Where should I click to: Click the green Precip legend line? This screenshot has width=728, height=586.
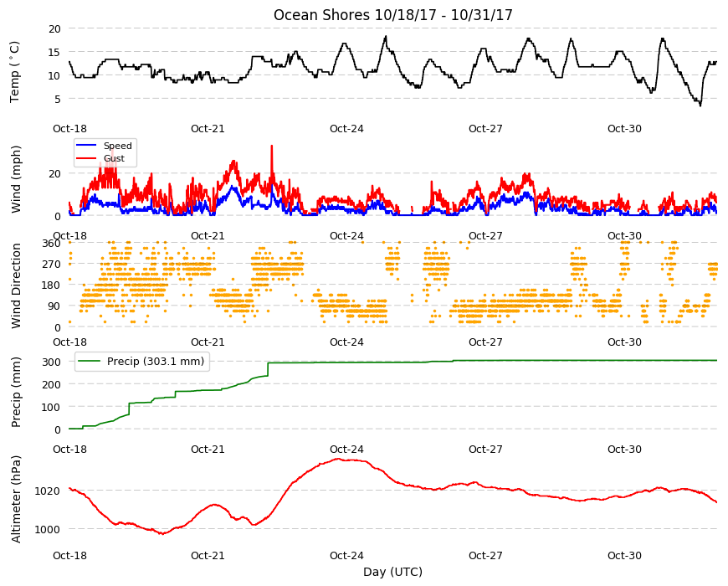coord(90,362)
